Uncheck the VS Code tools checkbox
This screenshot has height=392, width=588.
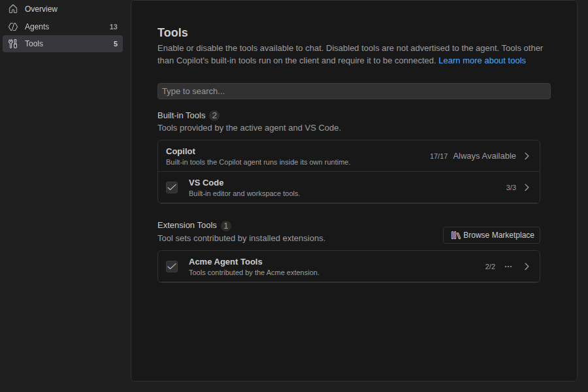(172, 188)
